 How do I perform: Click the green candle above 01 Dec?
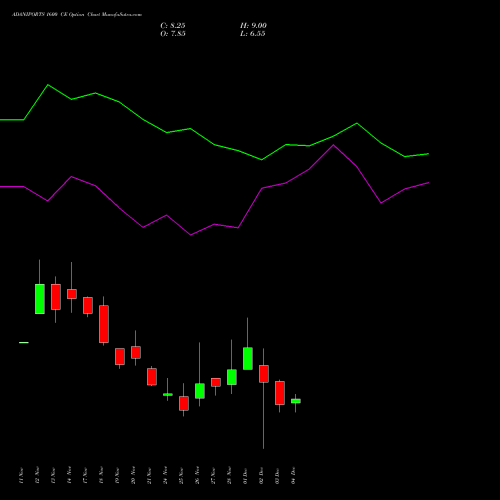248,358
